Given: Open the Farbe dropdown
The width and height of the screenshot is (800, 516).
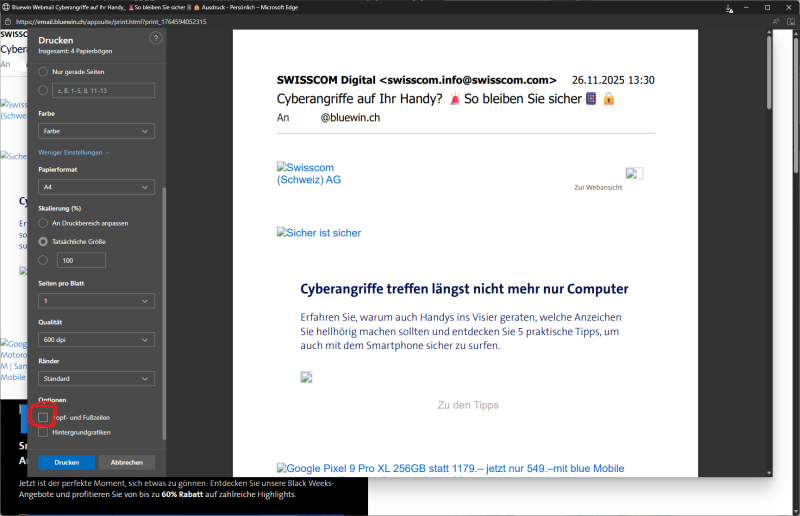Looking at the screenshot, I should 96,131.
